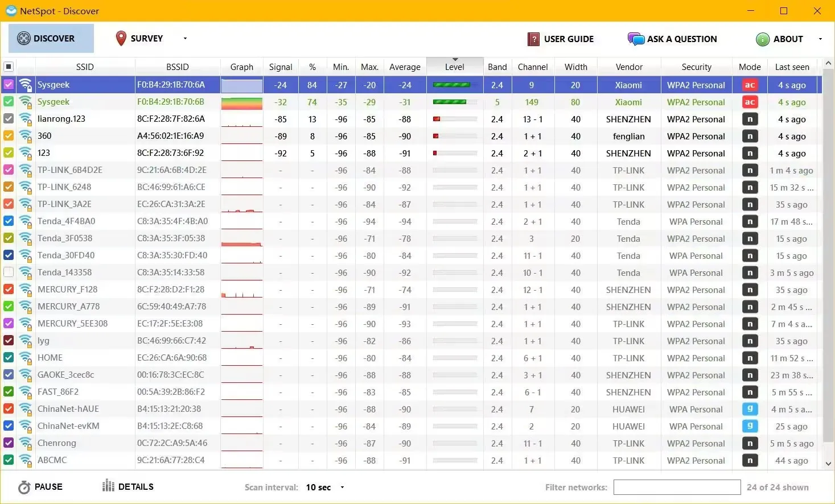Click the g mode badge for ChinaNet-hAUE

coord(750,409)
